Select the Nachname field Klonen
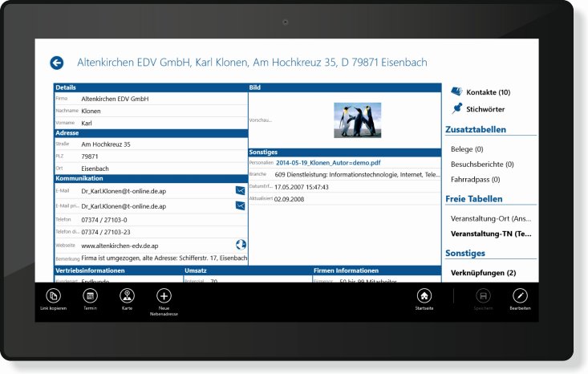 click(x=91, y=111)
